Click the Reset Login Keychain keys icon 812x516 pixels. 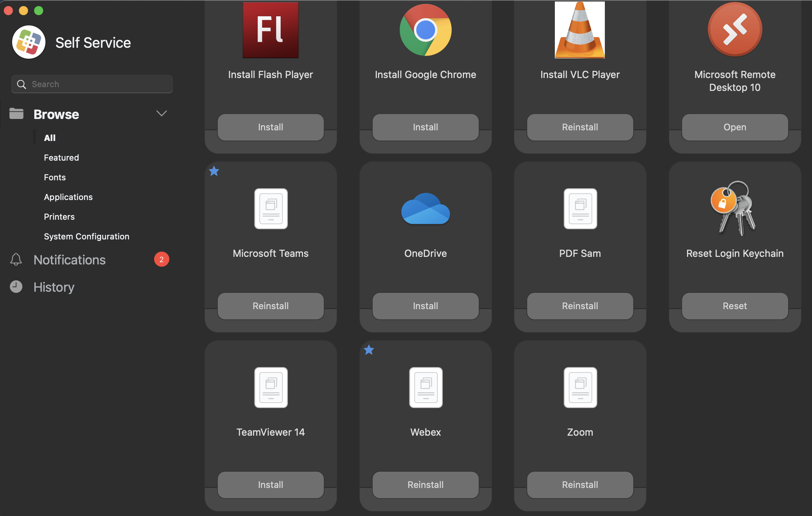(734, 208)
